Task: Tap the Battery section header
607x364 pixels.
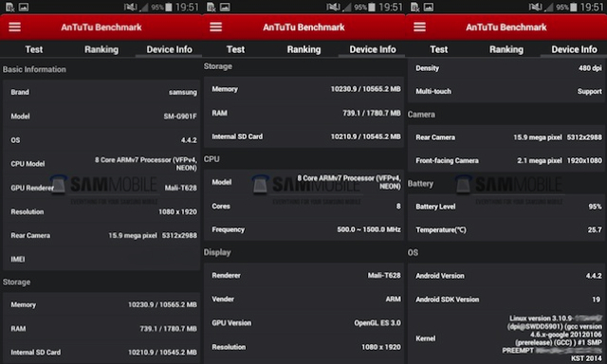Action: [420, 184]
